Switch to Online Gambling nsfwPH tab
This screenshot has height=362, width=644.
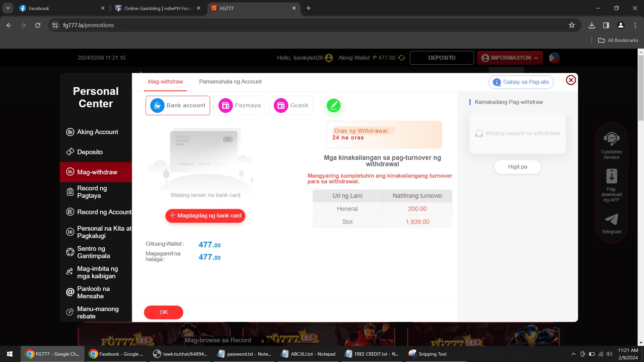pyautogui.click(x=158, y=8)
